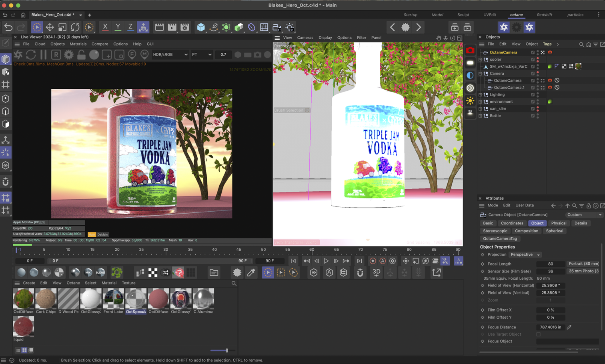Click the 3D snap icon
This screenshot has height=364, width=605.
(x=377, y=272)
